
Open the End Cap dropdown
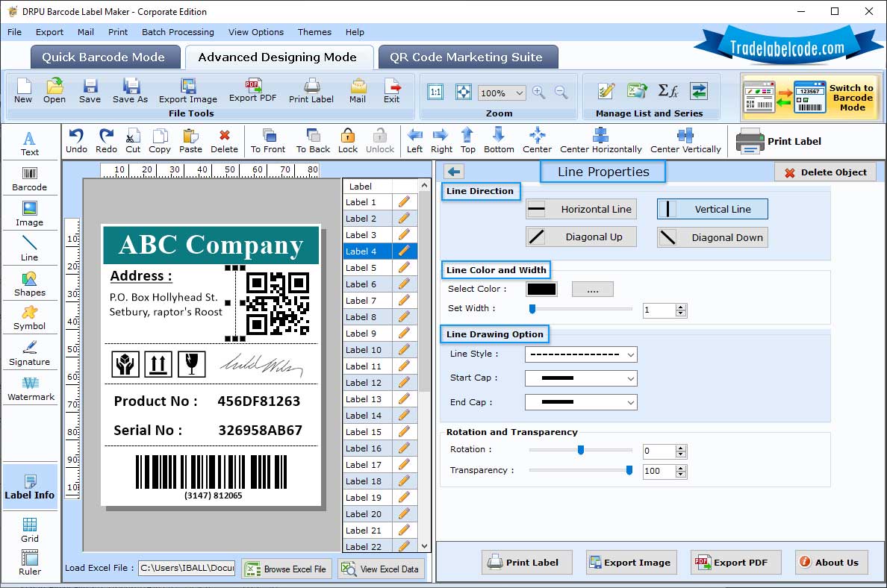tap(581, 402)
